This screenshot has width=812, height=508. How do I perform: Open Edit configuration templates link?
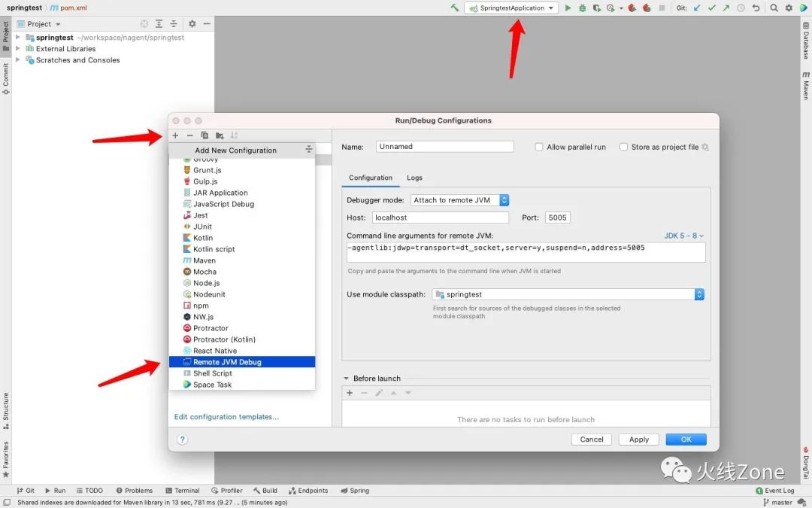(226, 417)
